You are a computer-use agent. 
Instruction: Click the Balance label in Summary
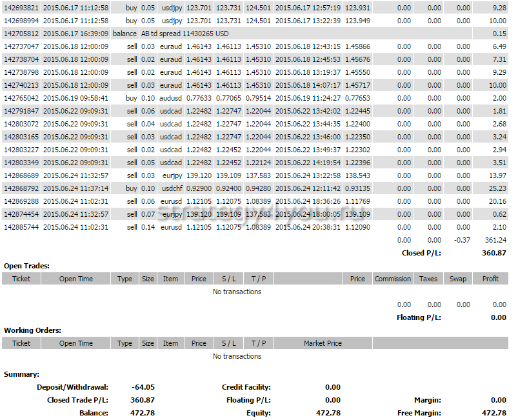point(94,413)
